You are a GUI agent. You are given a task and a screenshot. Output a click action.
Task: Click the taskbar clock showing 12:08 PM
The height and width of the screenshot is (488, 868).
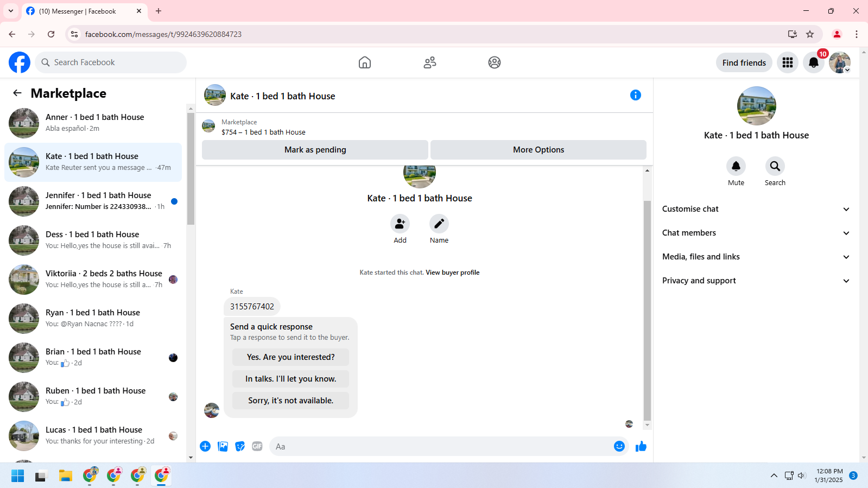tap(828, 476)
